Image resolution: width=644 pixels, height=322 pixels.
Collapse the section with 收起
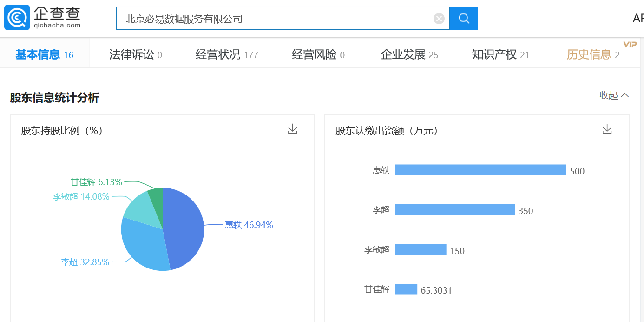click(614, 95)
